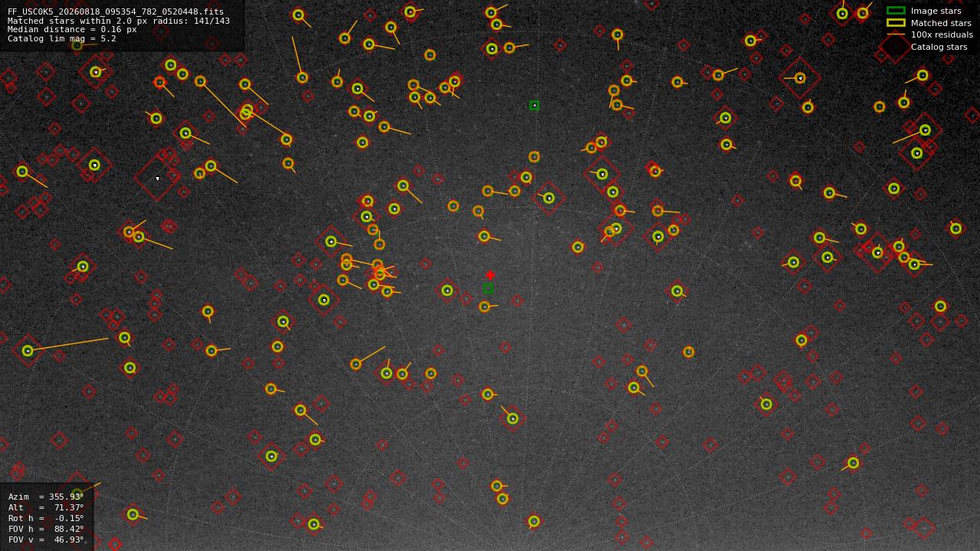Click the FOV v 46.93° readout

(x=46, y=540)
